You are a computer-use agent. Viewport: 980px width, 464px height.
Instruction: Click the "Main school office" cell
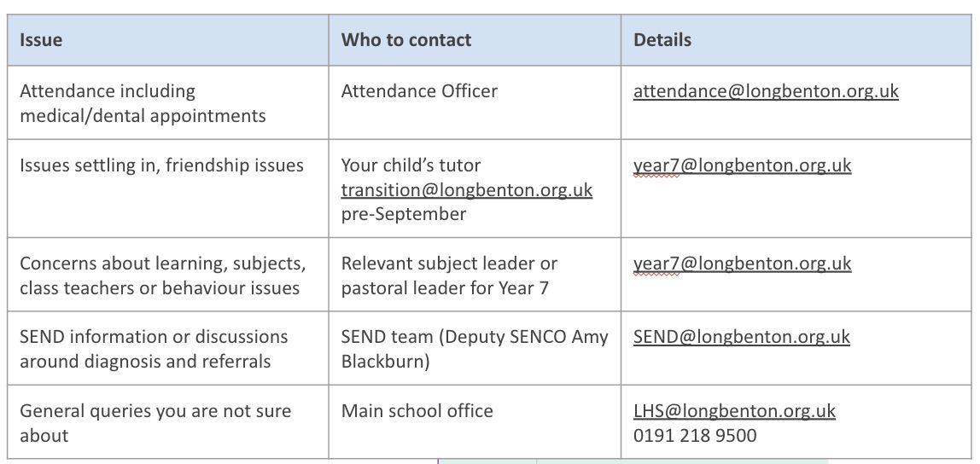coord(417,411)
